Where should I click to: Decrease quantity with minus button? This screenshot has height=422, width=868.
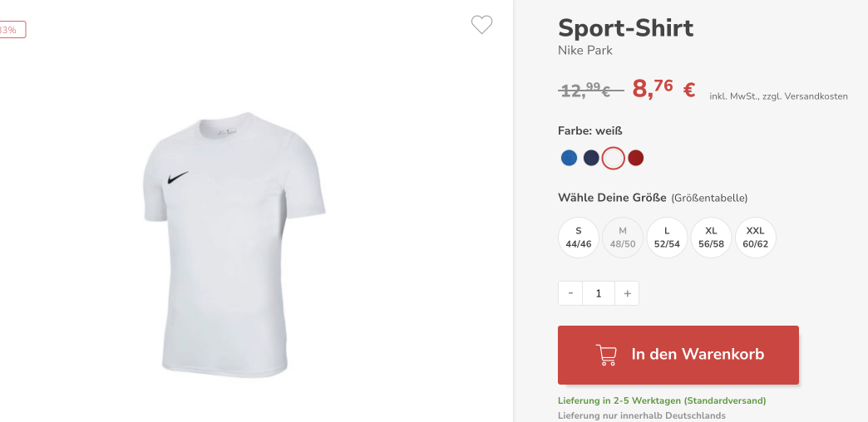pyautogui.click(x=570, y=293)
